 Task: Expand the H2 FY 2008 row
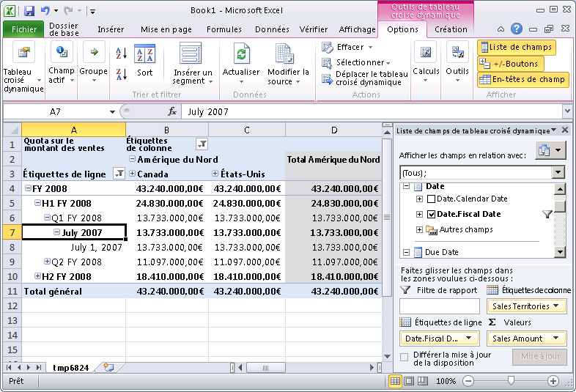(x=37, y=275)
